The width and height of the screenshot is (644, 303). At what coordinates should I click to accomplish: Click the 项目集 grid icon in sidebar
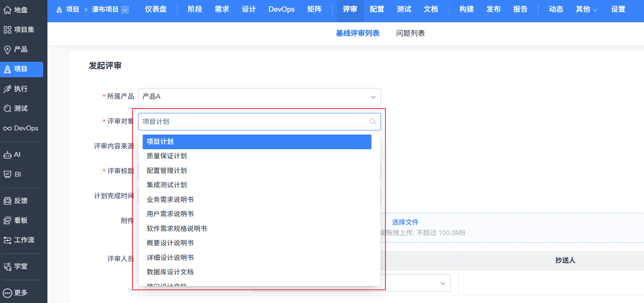click(x=8, y=30)
